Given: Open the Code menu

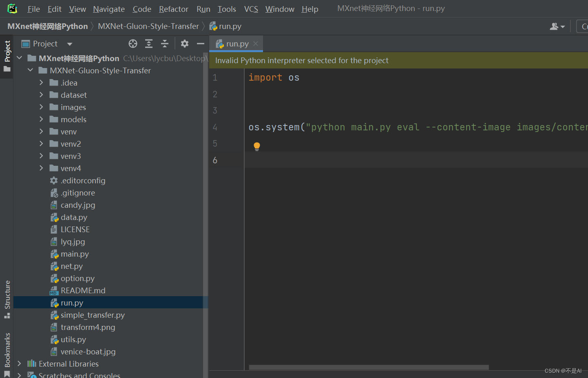Looking at the screenshot, I should coord(142,9).
